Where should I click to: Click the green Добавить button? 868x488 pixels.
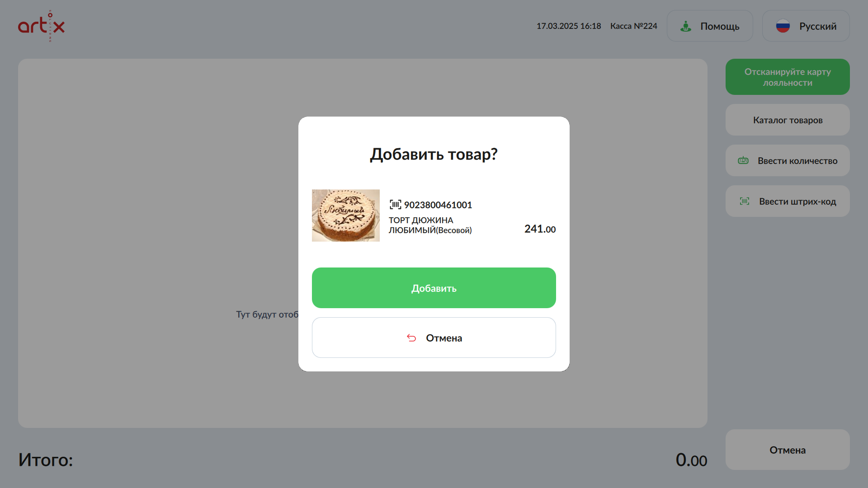434,288
